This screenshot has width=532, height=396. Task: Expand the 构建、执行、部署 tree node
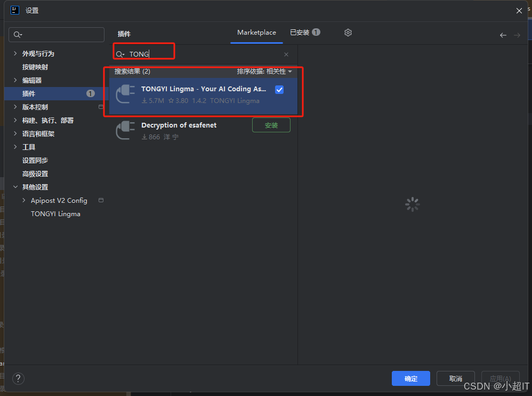coord(15,120)
